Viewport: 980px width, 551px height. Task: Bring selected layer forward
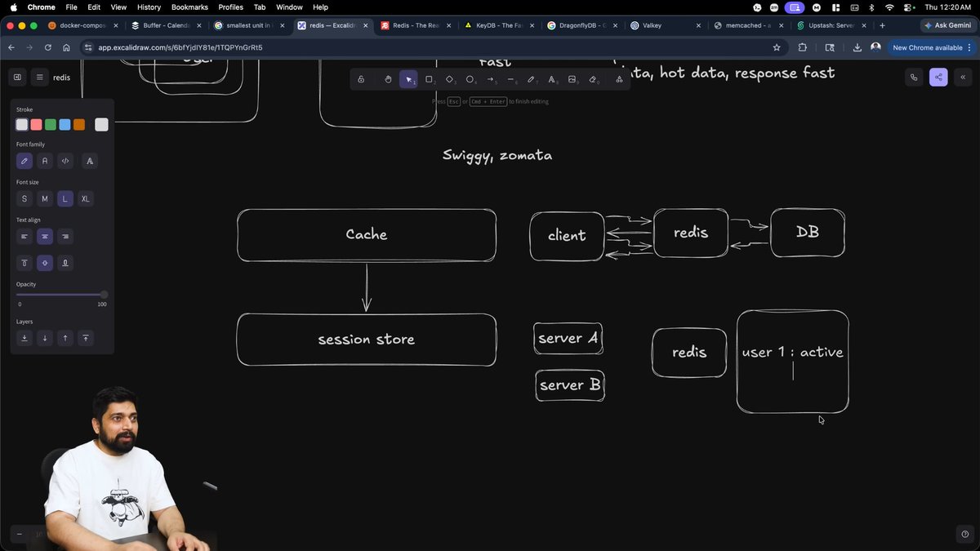pos(65,338)
